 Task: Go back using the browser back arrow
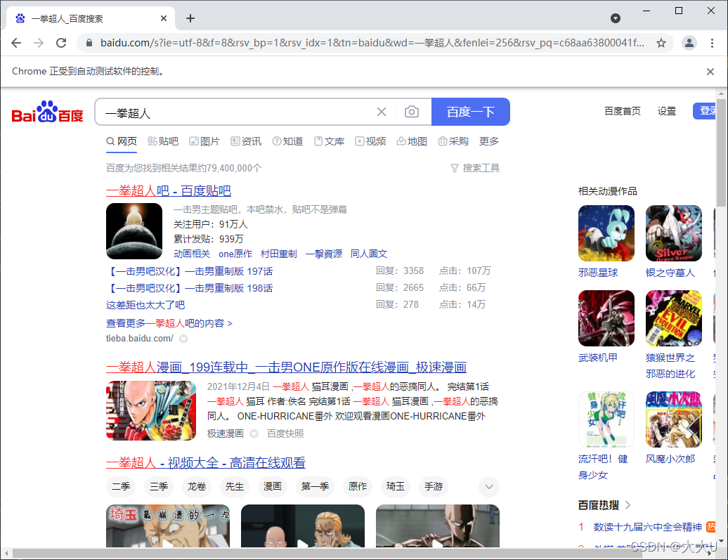[16, 43]
